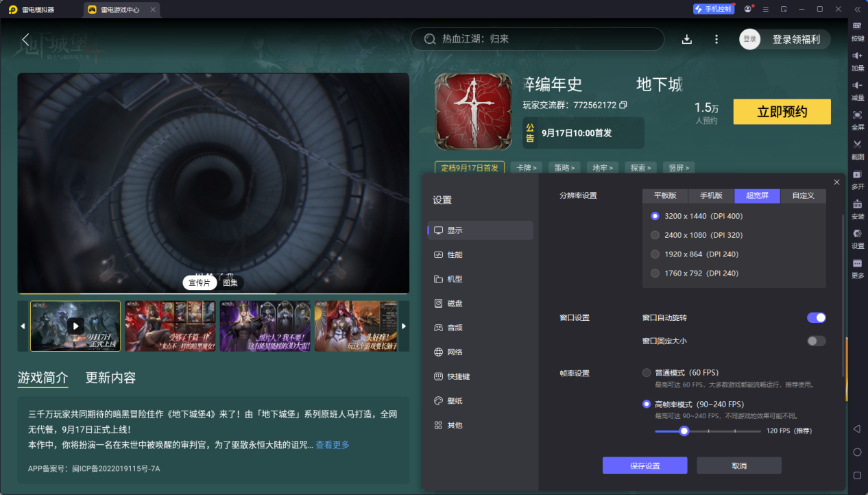
Task: Open 性能 performance settings
Action: [480, 254]
